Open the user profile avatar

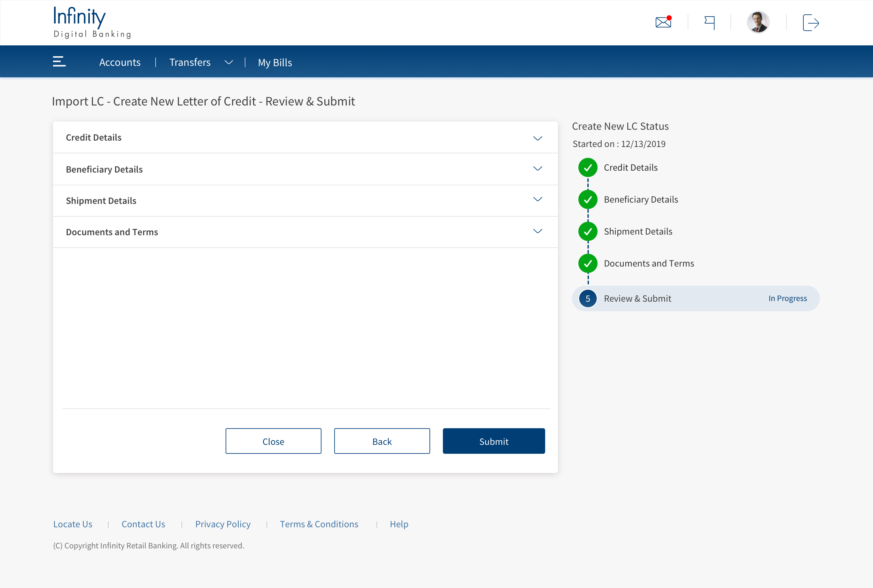click(758, 22)
